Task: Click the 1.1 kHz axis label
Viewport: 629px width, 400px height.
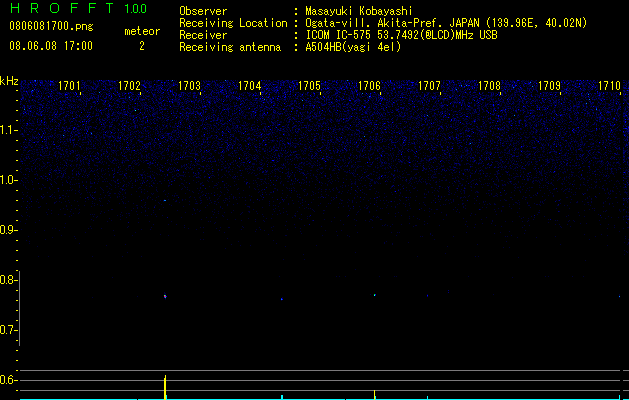Action: click(x=8, y=130)
